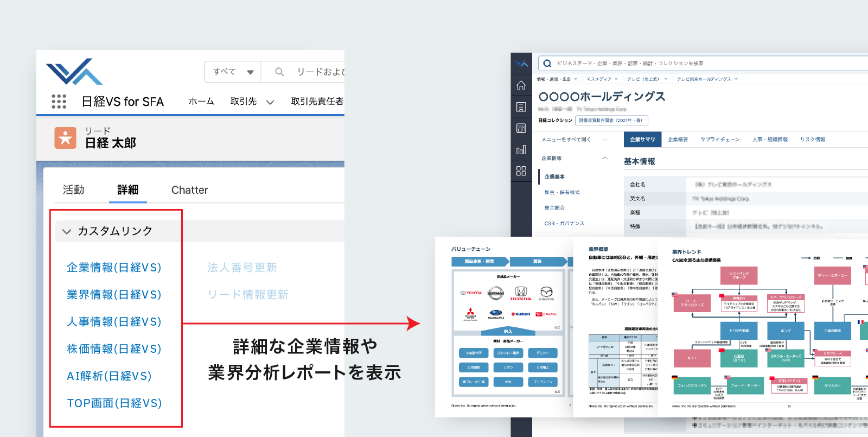Click the ○○○○ホールディングス company title
868x437 pixels.
pos(602,97)
